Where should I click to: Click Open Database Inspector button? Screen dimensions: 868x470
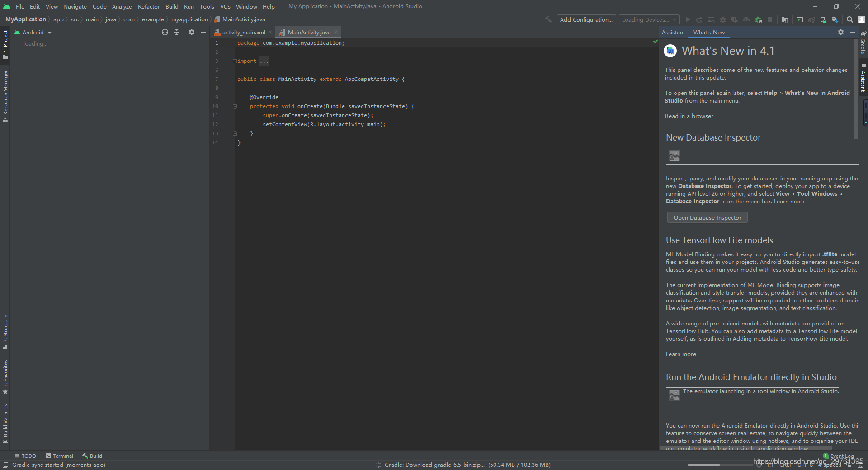coord(707,217)
